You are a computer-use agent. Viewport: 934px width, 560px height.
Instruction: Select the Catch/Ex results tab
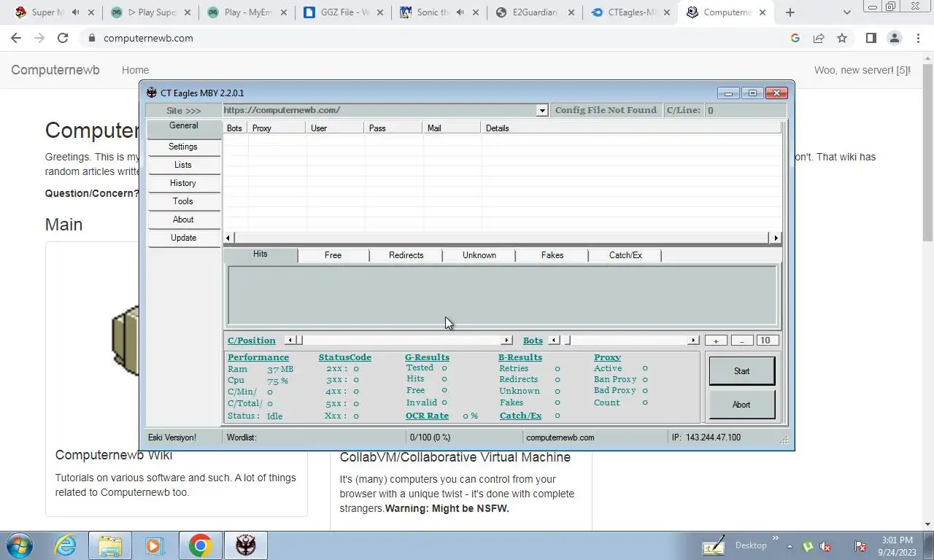625,255
